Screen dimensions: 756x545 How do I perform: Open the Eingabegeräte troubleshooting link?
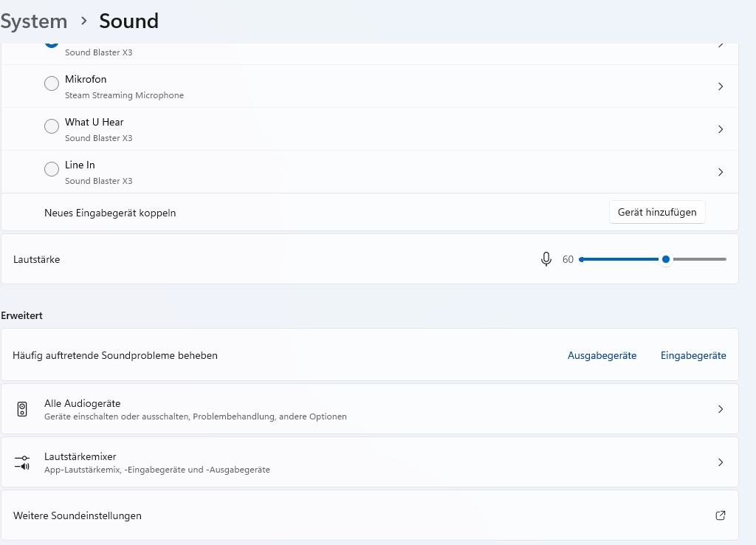693,355
